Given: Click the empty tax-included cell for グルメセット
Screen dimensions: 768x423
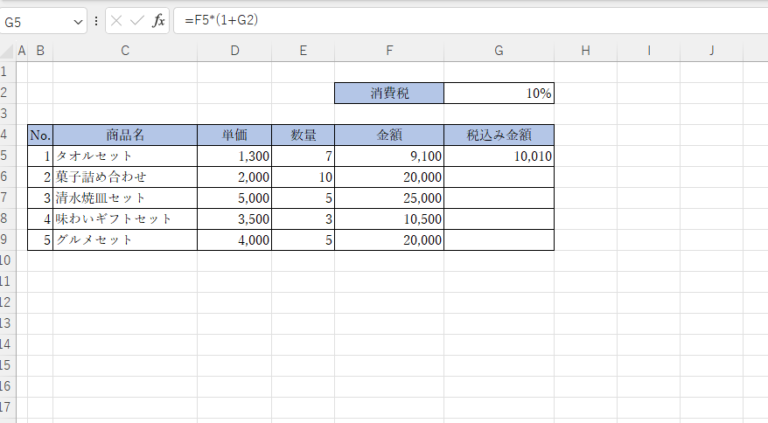Looking at the screenshot, I should tap(499, 240).
